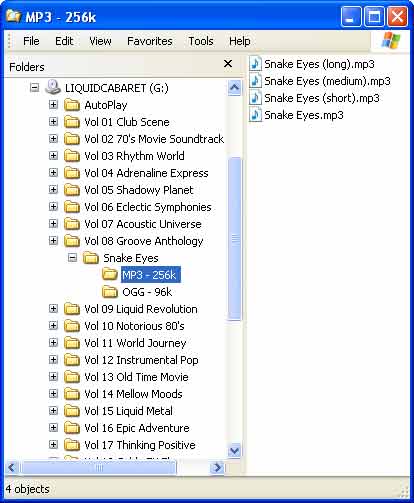Screen dimensions: 414x503
Task: Click horizontal scrollbar left arrow
Action: [x=12, y=467]
